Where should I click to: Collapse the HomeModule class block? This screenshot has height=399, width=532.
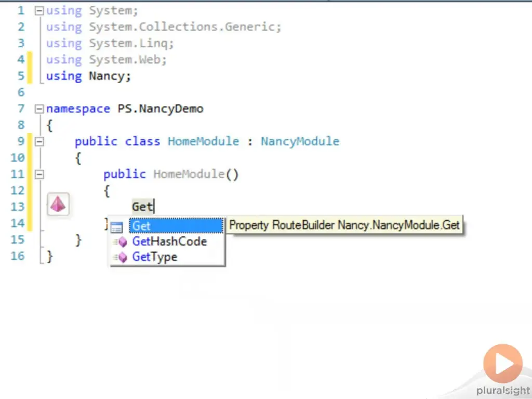39,141
